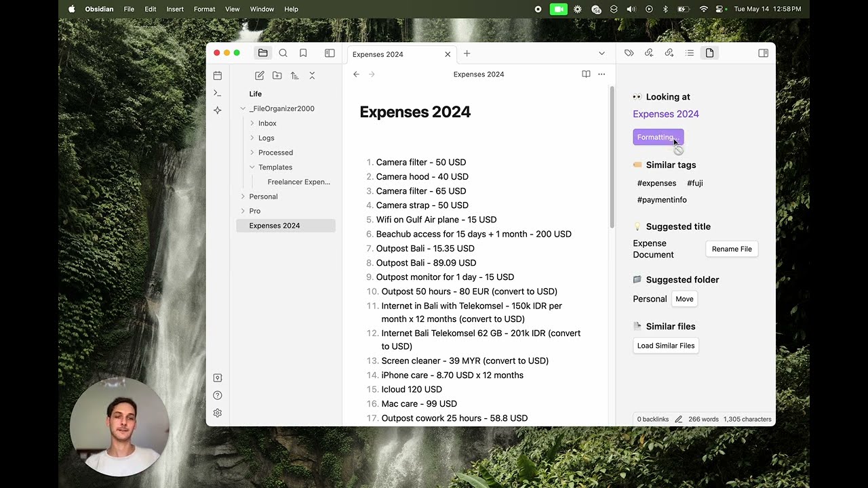Image resolution: width=868 pixels, height=488 pixels.
Task: Close the Expenses 2024 tab
Action: click(448, 54)
